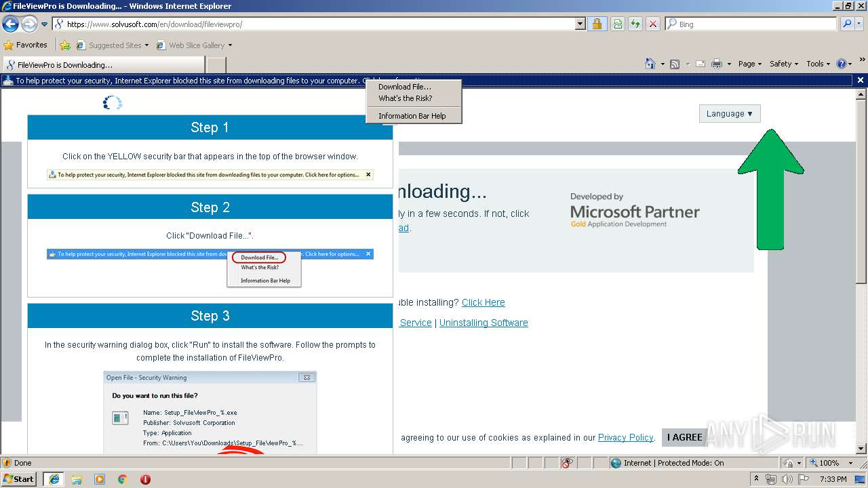Click the network tray icon
The height and width of the screenshot is (488, 868).
point(771,479)
